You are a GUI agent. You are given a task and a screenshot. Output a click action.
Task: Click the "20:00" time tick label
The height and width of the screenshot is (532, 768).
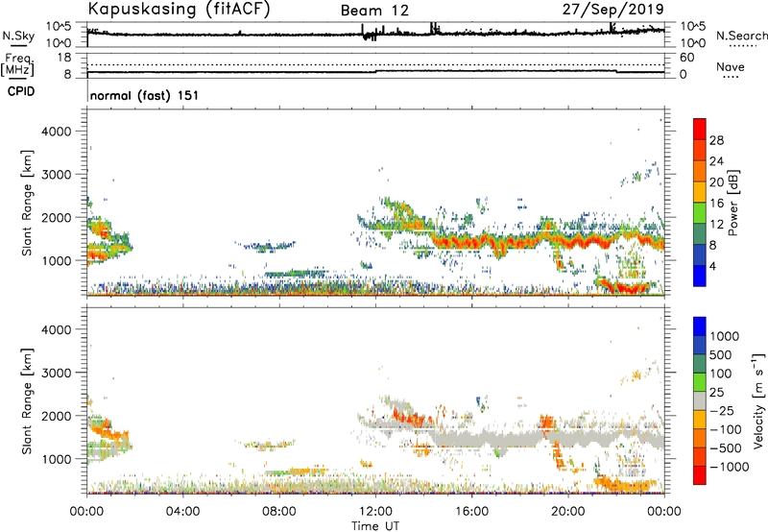(x=568, y=512)
